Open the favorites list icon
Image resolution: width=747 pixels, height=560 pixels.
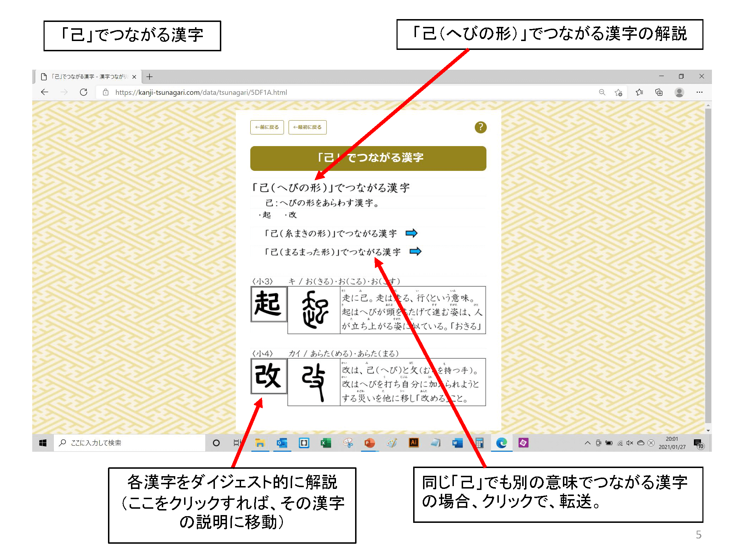(x=639, y=92)
